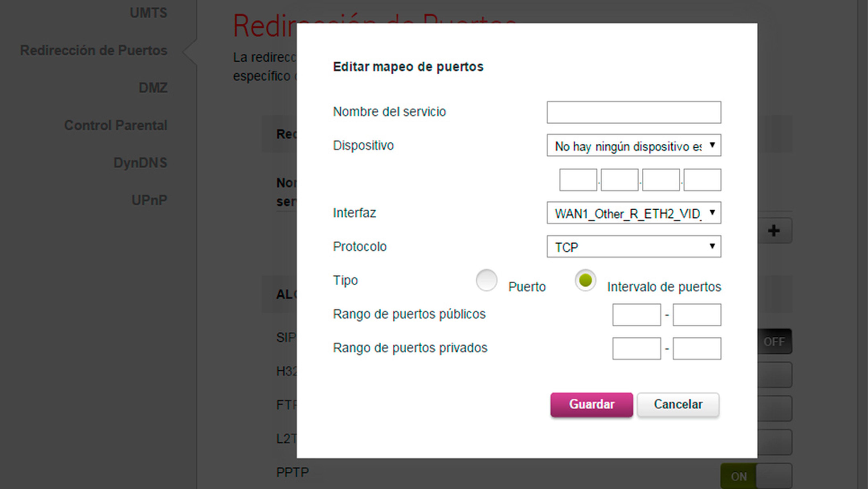Click the public port range end field
The height and width of the screenshot is (489, 868).
point(697,315)
